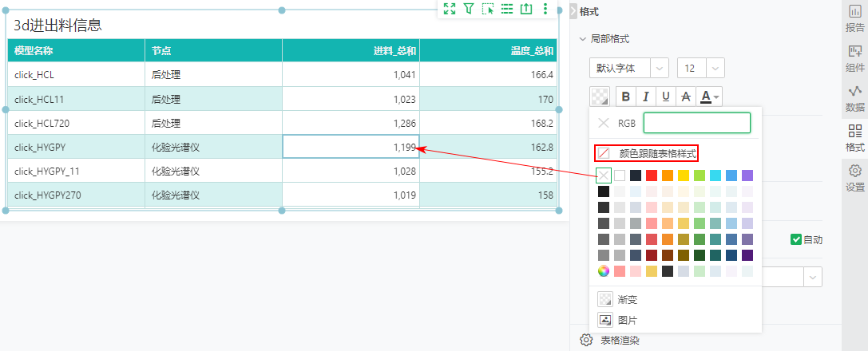
Task: Pick the bright red swatch in top row
Action: [652, 175]
